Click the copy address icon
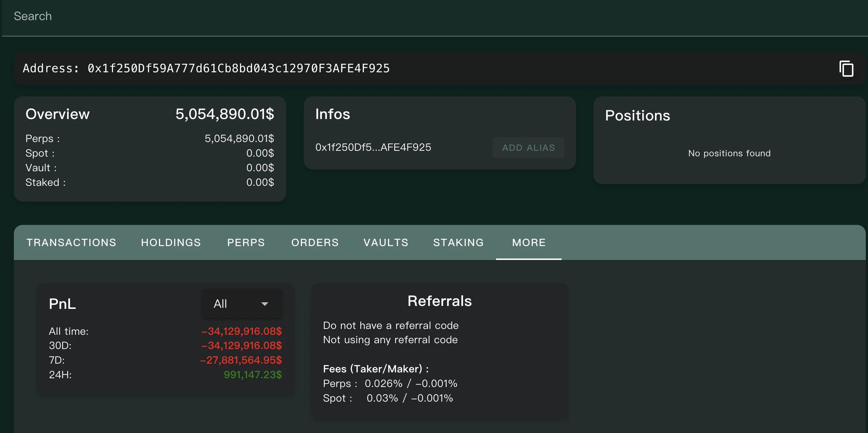The image size is (868, 433). (x=846, y=69)
